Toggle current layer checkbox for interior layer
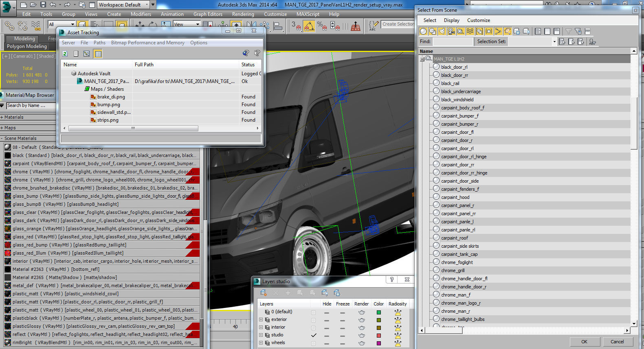 pyautogui.click(x=313, y=328)
